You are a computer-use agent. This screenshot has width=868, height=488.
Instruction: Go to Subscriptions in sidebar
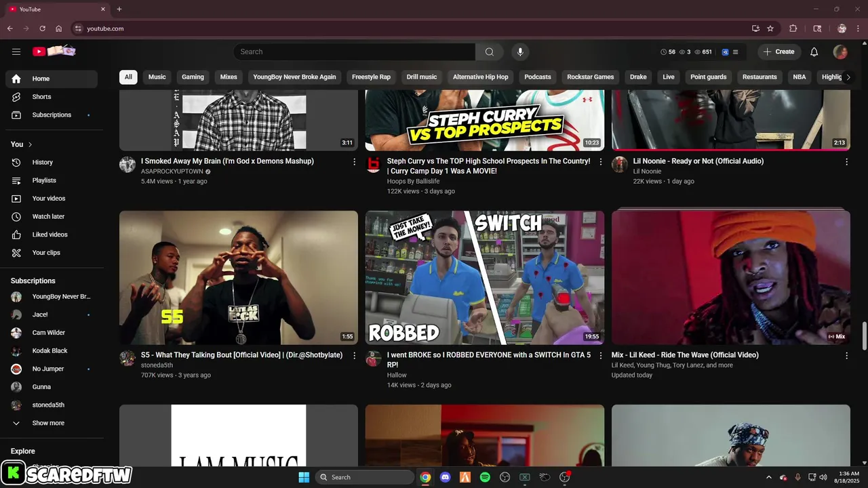[52, 115]
